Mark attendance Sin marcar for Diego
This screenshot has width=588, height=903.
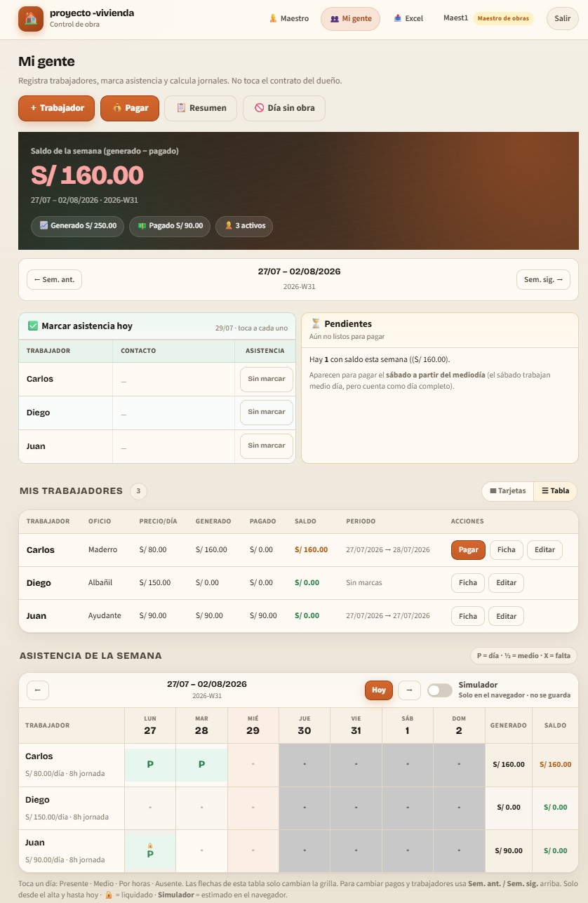pyautogui.click(x=267, y=413)
